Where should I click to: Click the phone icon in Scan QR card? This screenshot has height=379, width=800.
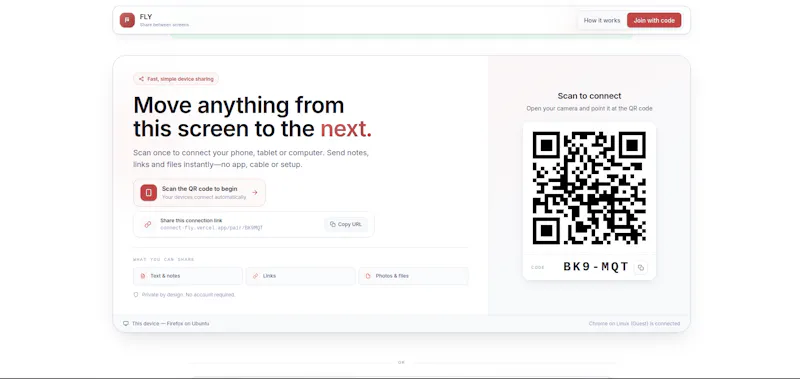(x=148, y=193)
